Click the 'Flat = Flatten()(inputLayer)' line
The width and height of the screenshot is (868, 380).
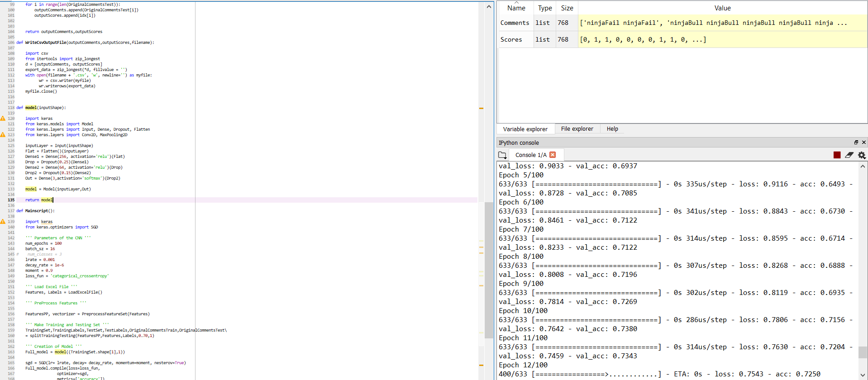pyautogui.click(x=57, y=151)
